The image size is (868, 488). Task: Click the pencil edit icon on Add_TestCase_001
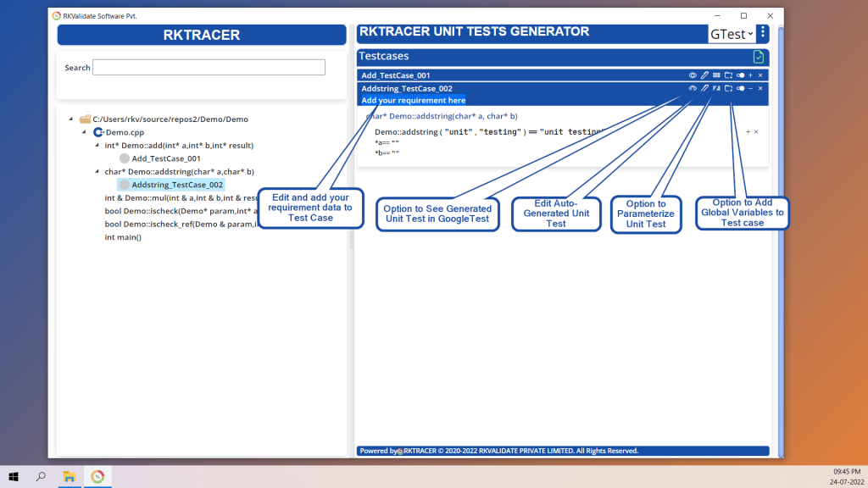[704, 75]
